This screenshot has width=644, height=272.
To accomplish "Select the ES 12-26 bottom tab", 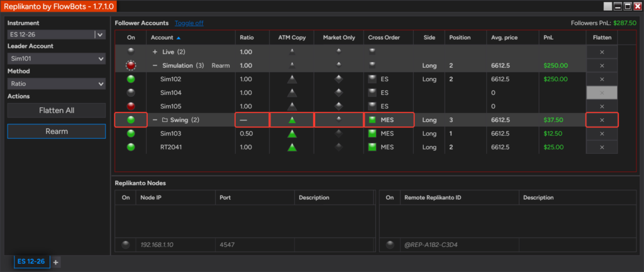I will coord(31,262).
